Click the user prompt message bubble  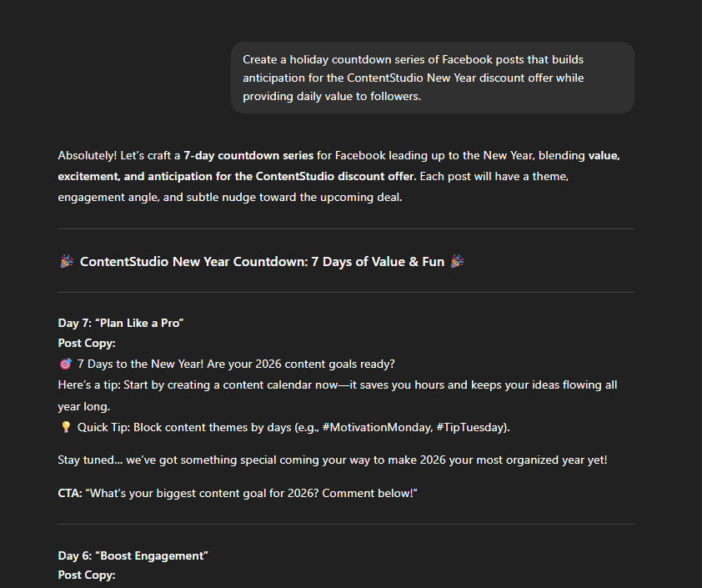click(432, 78)
